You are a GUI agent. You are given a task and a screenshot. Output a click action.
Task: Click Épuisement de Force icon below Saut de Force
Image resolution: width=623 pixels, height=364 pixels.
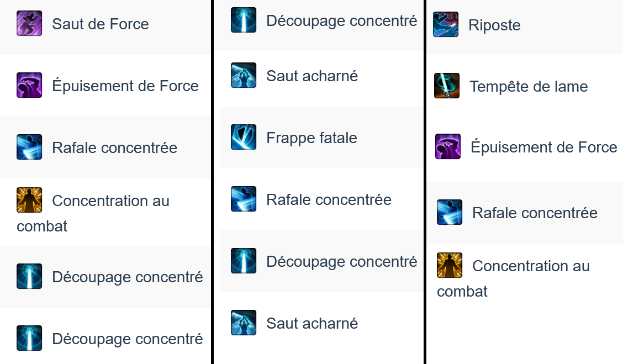29,85
